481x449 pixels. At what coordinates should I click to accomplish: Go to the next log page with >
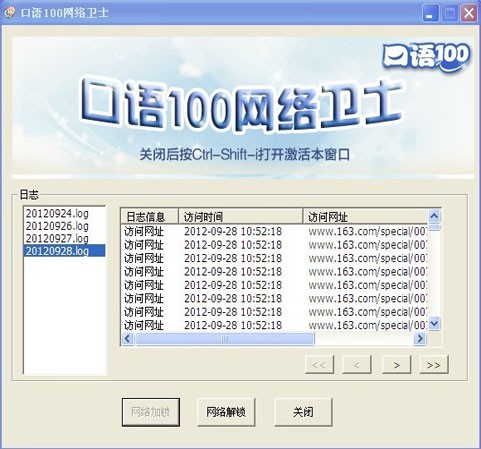[x=397, y=365]
